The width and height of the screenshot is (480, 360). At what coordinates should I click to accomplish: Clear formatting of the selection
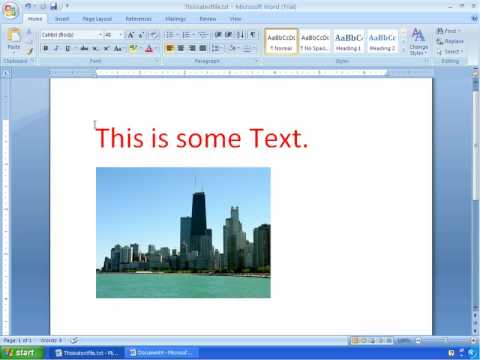(x=153, y=35)
